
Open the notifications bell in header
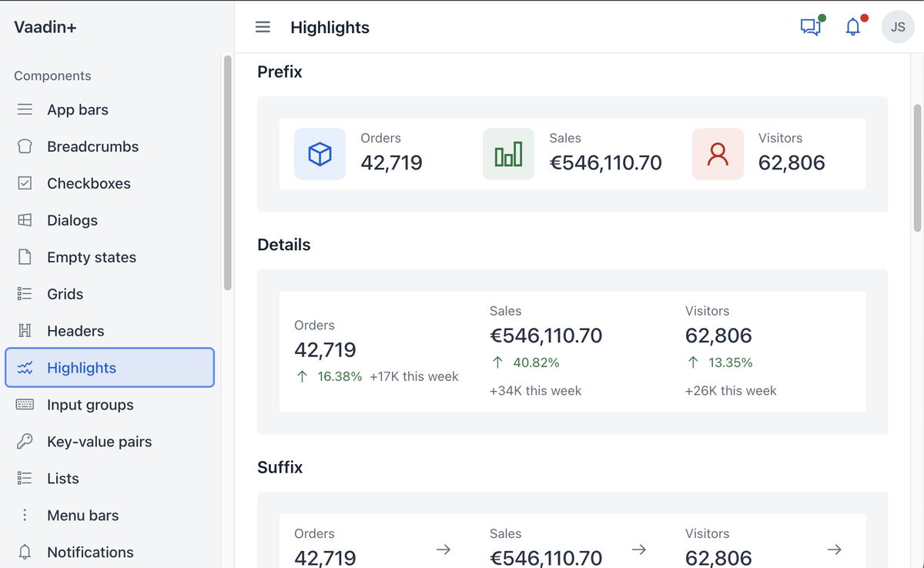pos(852,27)
